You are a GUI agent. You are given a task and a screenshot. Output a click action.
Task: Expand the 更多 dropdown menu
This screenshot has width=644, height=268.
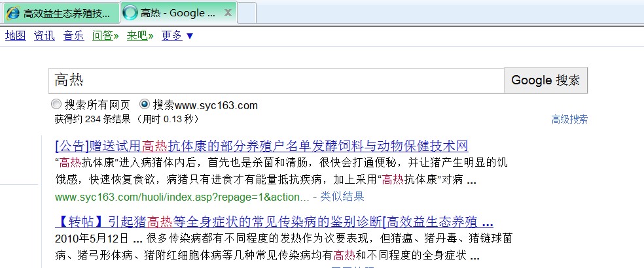point(177,35)
